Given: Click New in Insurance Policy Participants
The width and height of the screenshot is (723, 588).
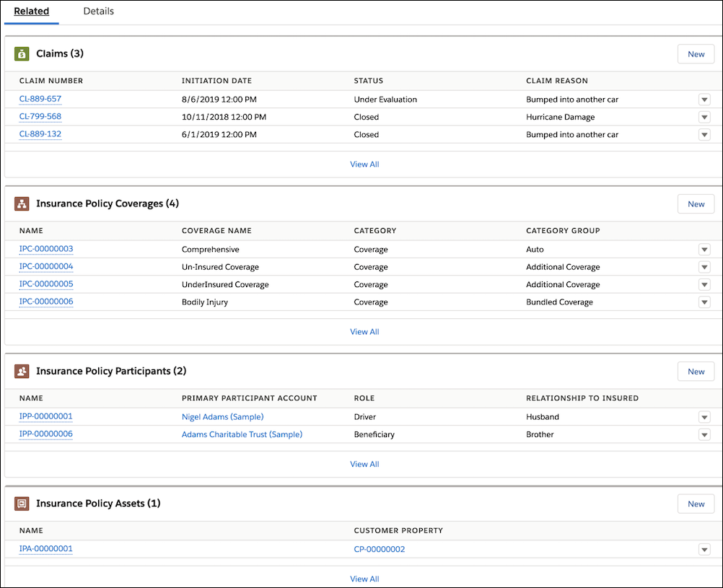Looking at the screenshot, I should tap(696, 372).
